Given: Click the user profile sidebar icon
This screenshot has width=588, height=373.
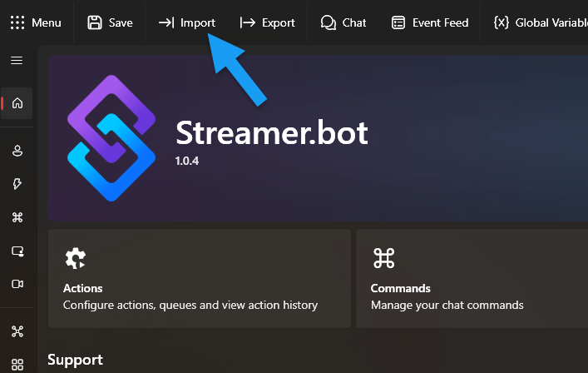Looking at the screenshot, I should click(x=17, y=151).
